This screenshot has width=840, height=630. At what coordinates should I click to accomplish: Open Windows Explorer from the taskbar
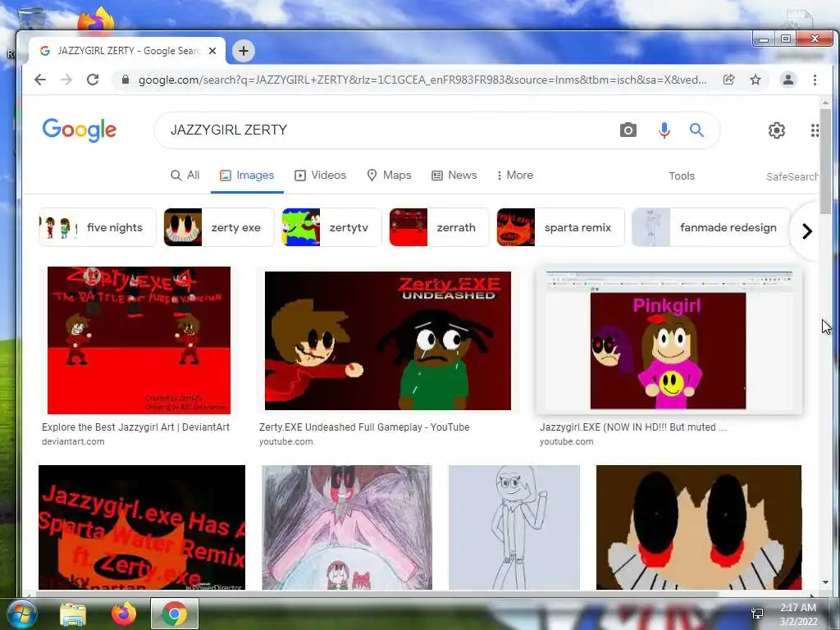[73, 614]
